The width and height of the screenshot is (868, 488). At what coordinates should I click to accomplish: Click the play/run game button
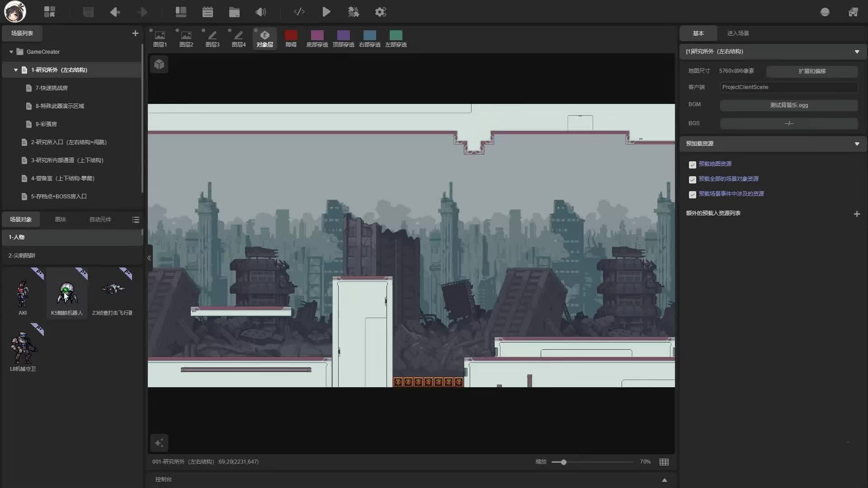[x=326, y=12]
